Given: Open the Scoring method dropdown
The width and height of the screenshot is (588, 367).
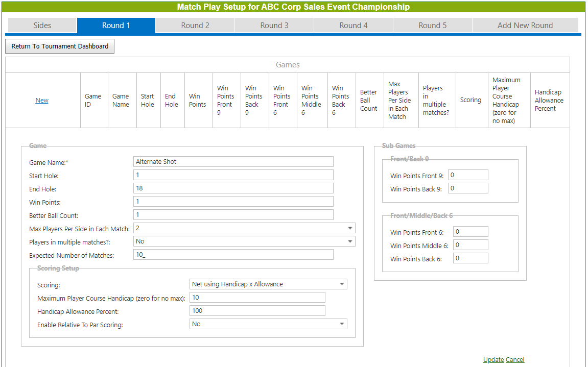Looking at the screenshot, I should pyautogui.click(x=268, y=284).
